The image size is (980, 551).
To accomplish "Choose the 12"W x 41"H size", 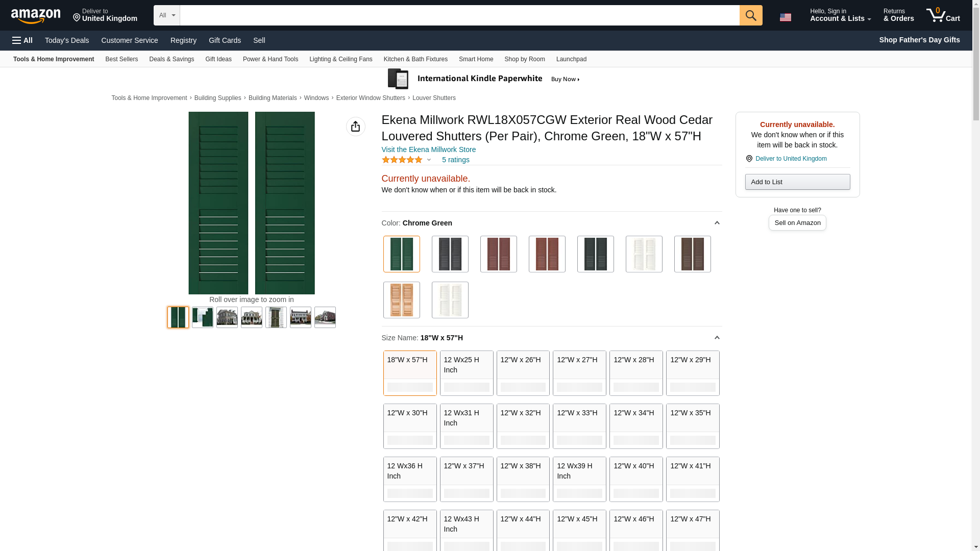I will coord(692,479).
